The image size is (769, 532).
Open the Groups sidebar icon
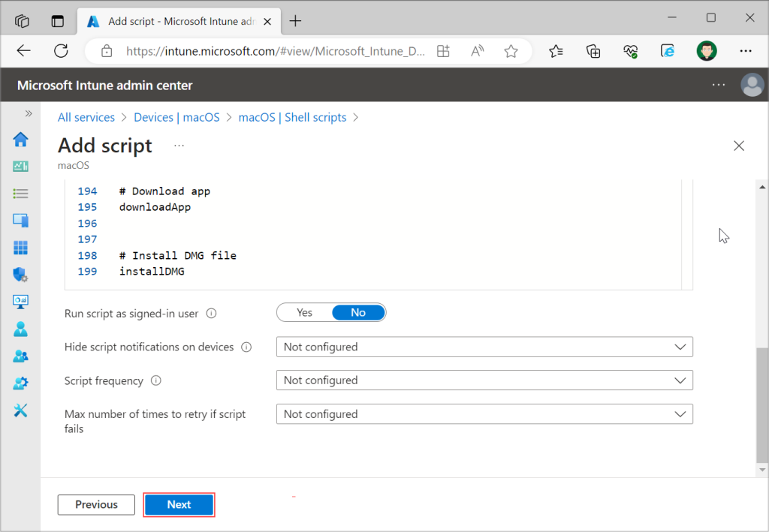pos(20,356)
